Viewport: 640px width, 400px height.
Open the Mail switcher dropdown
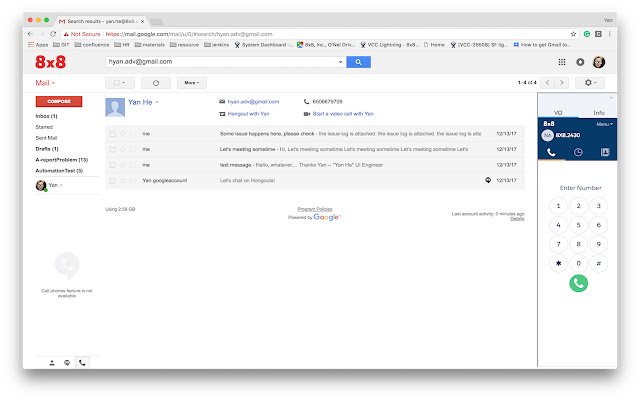pyautogui.click(x=45, y=83)
